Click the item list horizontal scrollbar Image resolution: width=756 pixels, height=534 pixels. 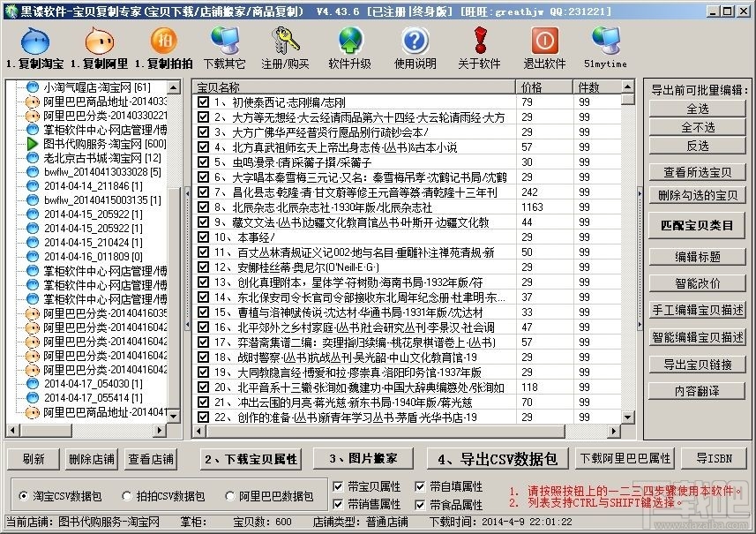click(407, 431)
